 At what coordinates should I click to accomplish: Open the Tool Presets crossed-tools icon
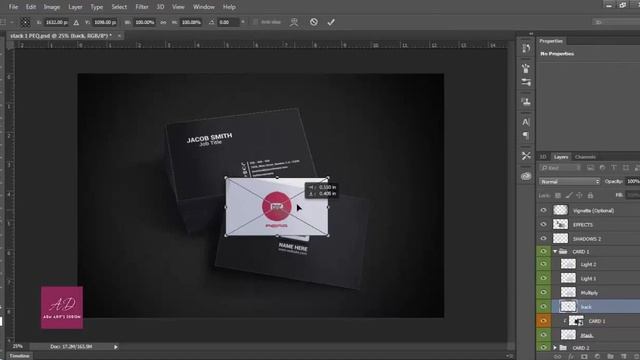(526, 156)
